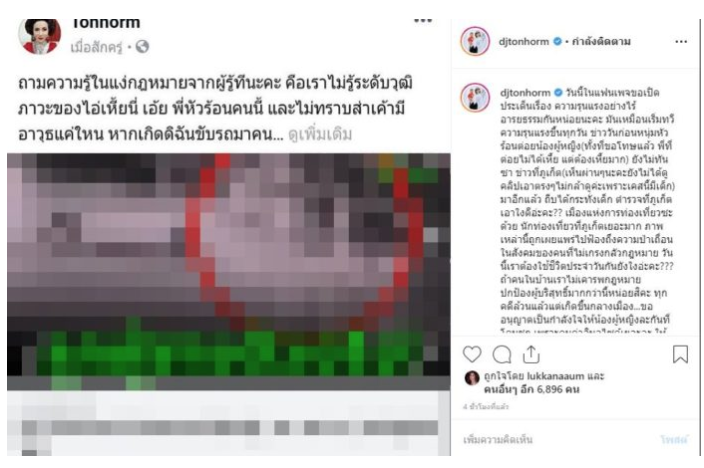The height and width of the screenshot is (468, 704).
Task: Click the โพสต์ post comment button
Action: pos(674,440)
